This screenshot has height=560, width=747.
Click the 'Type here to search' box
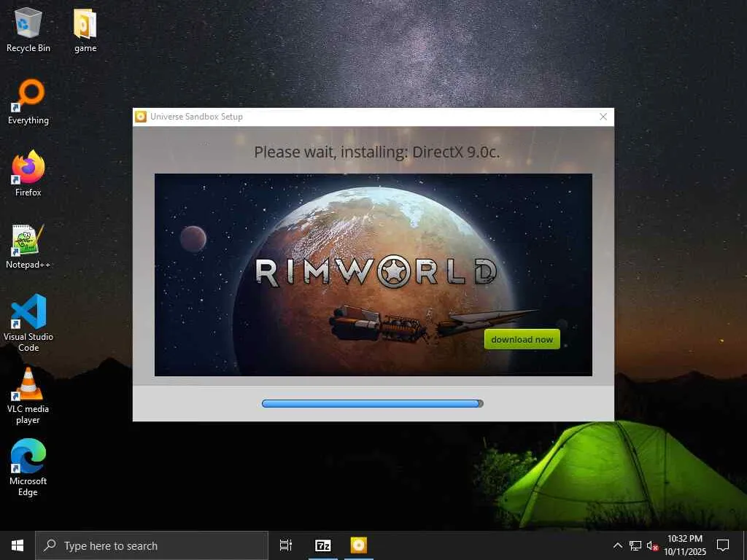pos(152,545)
